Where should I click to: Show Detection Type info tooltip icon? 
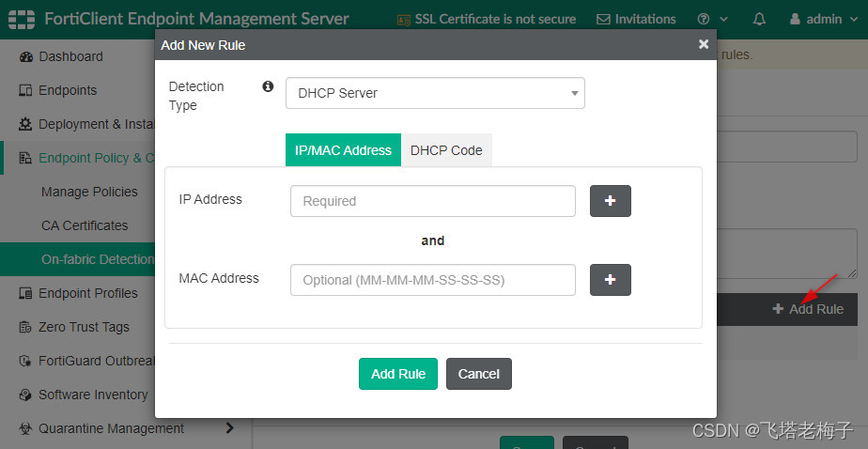(x=268, y=86)
